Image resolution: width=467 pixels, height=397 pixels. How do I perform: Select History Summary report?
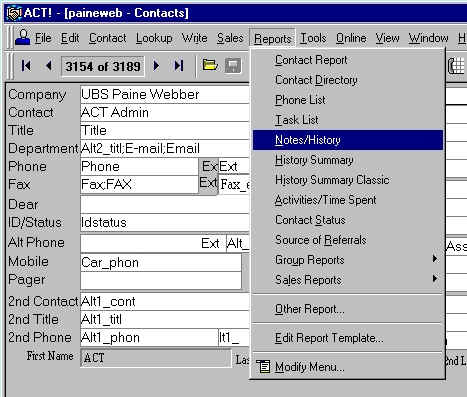click(348, 160)
